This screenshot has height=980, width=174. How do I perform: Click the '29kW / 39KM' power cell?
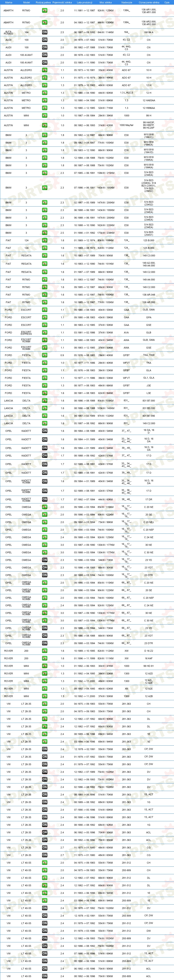[x=106, y=116]
